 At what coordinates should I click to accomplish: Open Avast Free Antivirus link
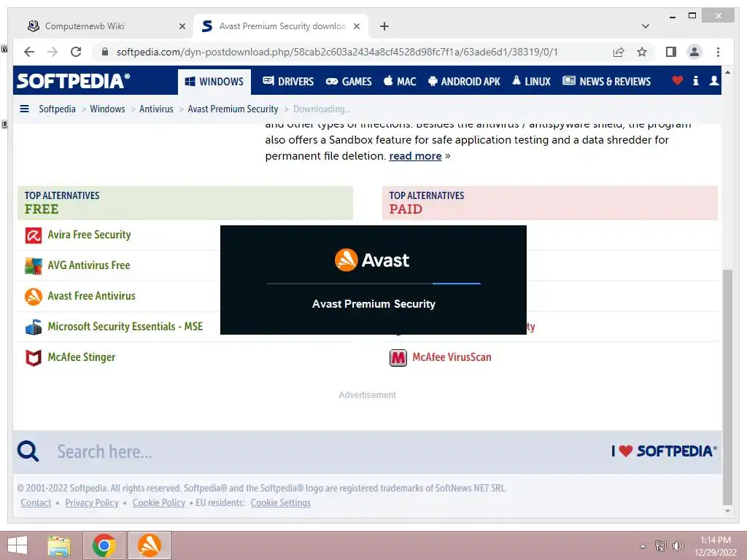tap(91, 296)
